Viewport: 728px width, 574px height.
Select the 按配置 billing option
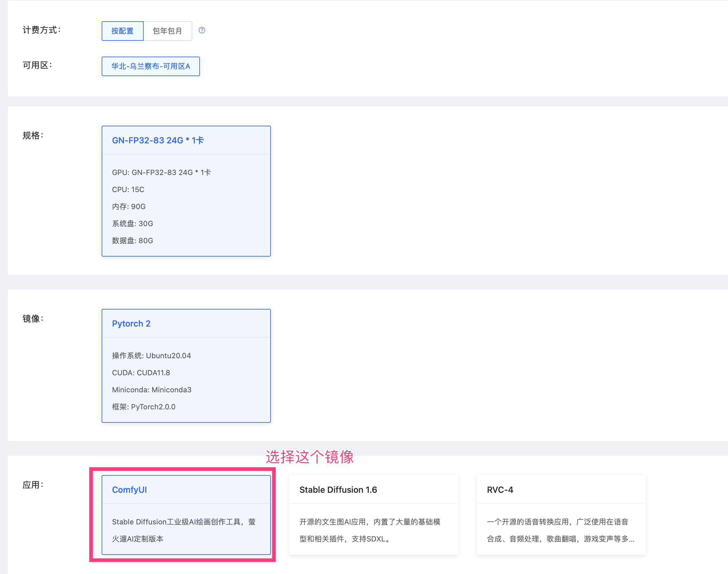pos(122,30)
